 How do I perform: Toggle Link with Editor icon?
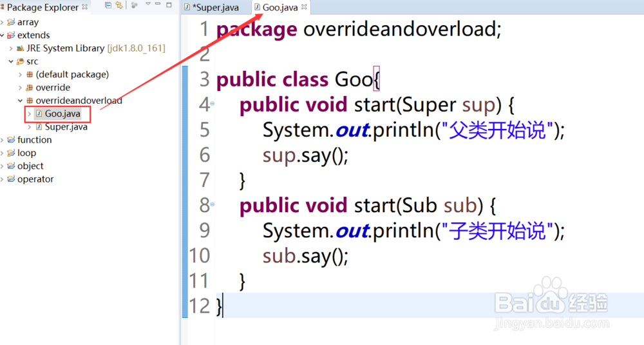pyautogui.click(x=119, y=5)
